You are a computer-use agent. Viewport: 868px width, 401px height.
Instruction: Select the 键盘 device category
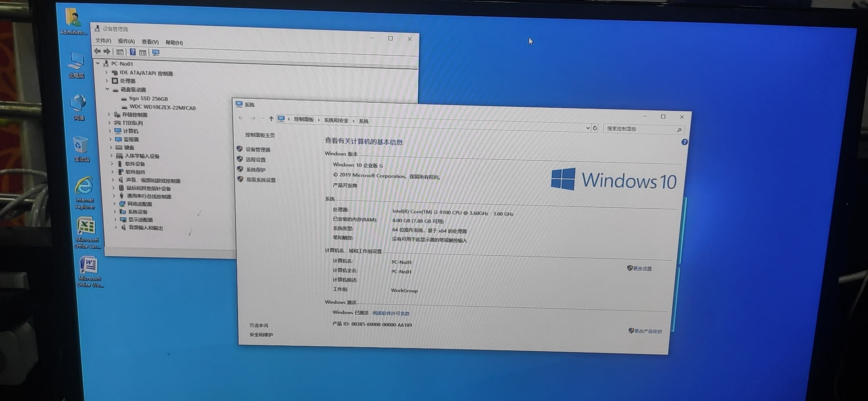[129, 148]
